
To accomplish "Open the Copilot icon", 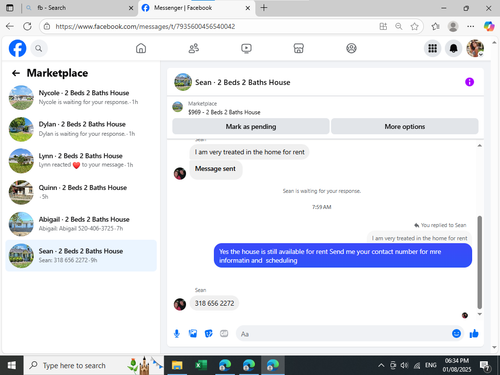I will [489, 26].
